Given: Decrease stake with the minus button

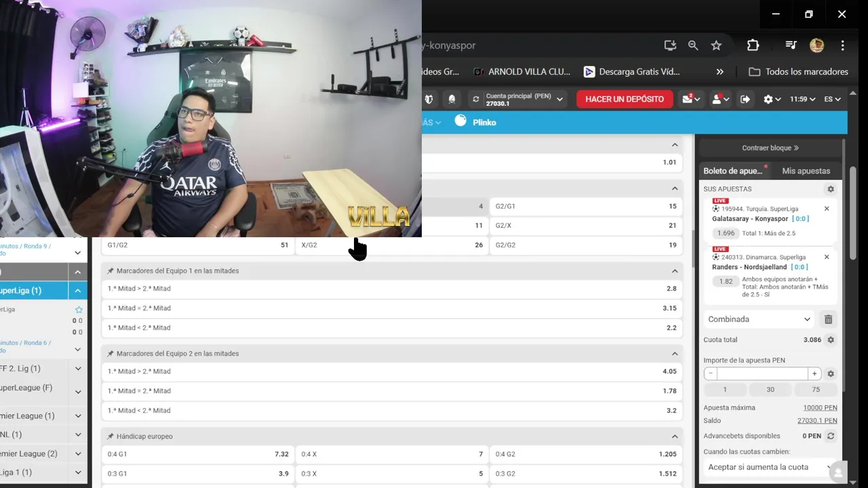Looking at the screenshot, I should [710, 373].
